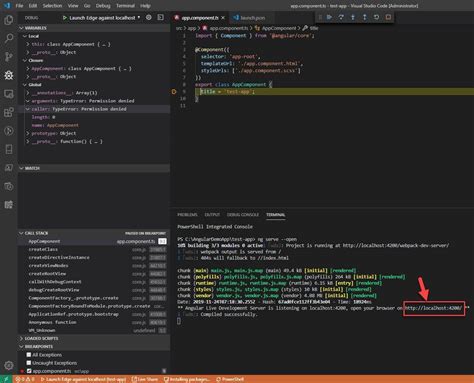Expand the __annotations__ Array(1) variable
Image resolution: width=474 pixels, height=383 pixels.
click(28, 93)
